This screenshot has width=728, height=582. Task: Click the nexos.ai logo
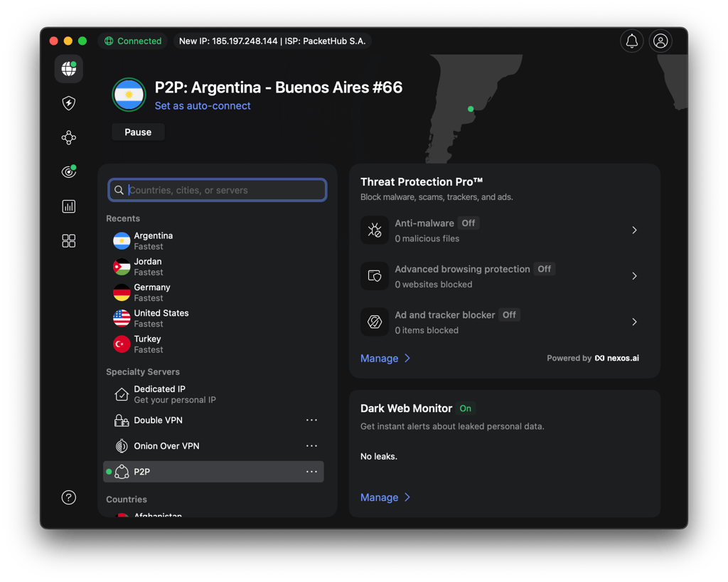(616, 358)
